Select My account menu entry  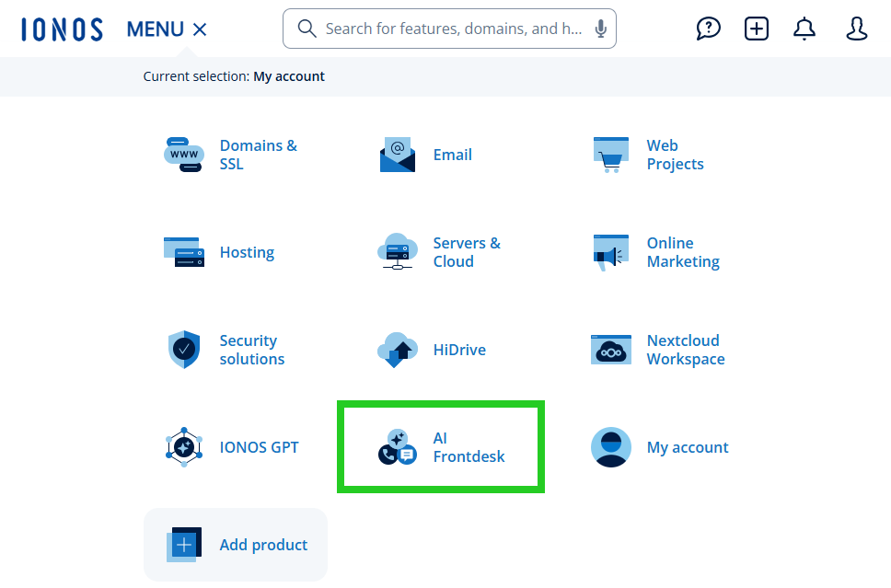pos(688,447)
